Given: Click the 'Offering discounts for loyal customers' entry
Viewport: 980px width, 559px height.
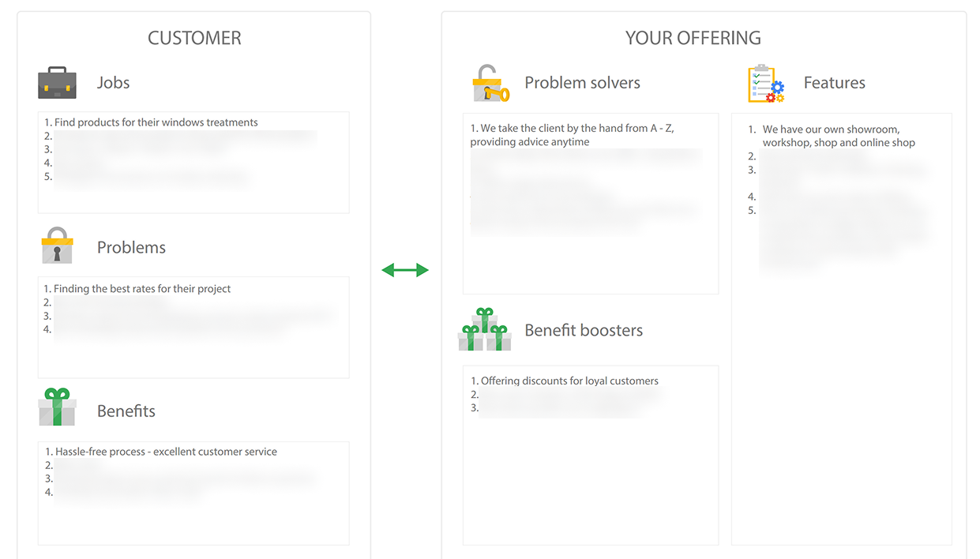Looking at the screenshot, I should [x=569, y=381].
